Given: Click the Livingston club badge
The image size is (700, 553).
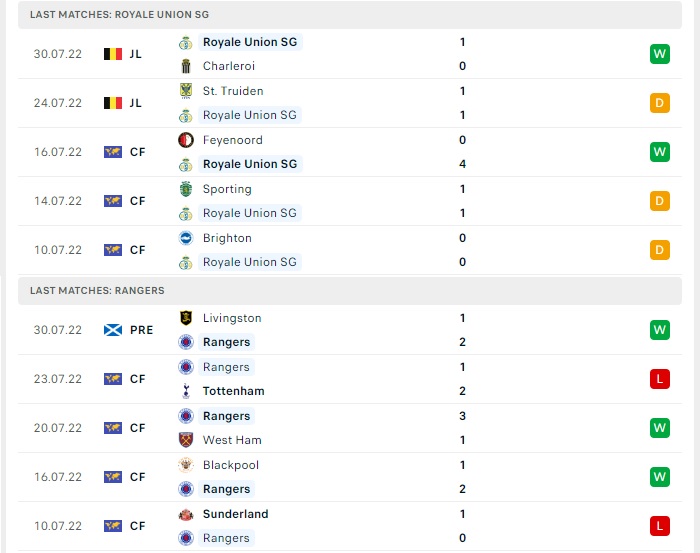Looking at the screenshot, I should click(x=186, y=318).
